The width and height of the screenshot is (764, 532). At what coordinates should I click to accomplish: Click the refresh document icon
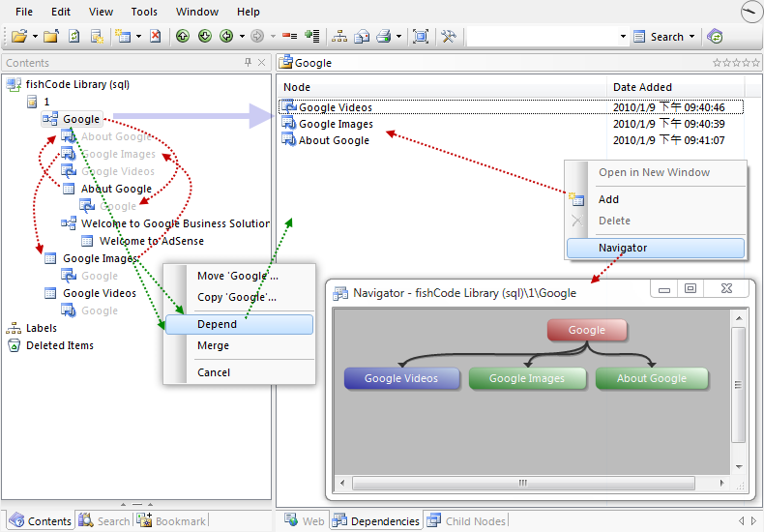pos(74,36)
